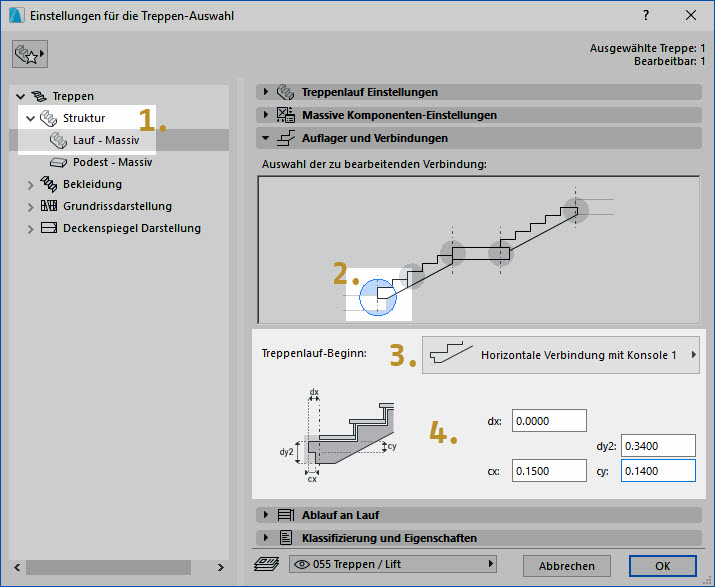715x587 pixels.
Task: Click the Treppenlauf Einstellungen panel icon
Action: [286, 92]
